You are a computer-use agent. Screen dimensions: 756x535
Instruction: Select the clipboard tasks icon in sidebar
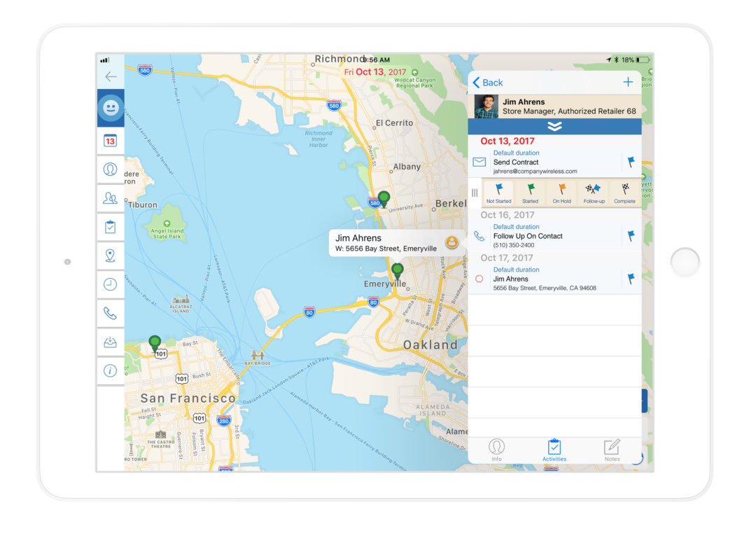(110, 226)
